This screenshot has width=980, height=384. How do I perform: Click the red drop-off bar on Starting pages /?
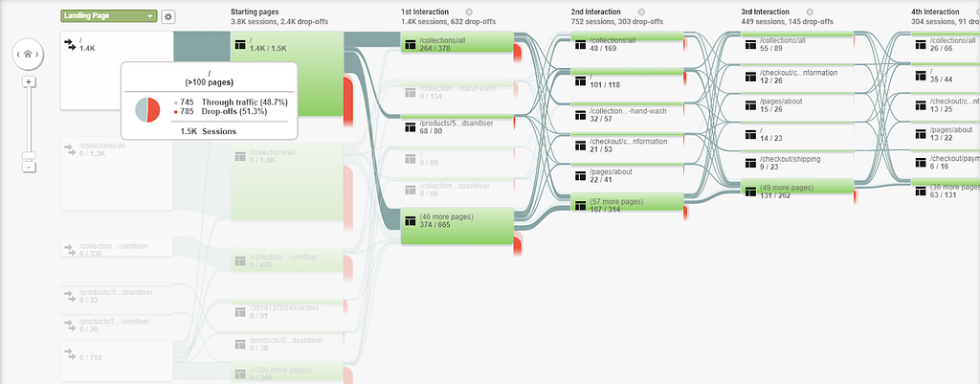348,96
